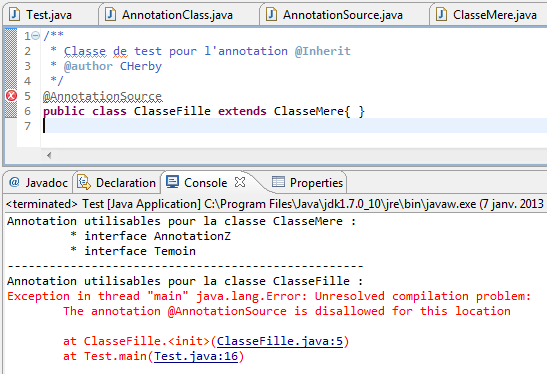Image resolution: width=547 pixels, height=374 pixels.
Task: Click the Java file icon on AnnotationClass.java tab
Action: [110, 15]
